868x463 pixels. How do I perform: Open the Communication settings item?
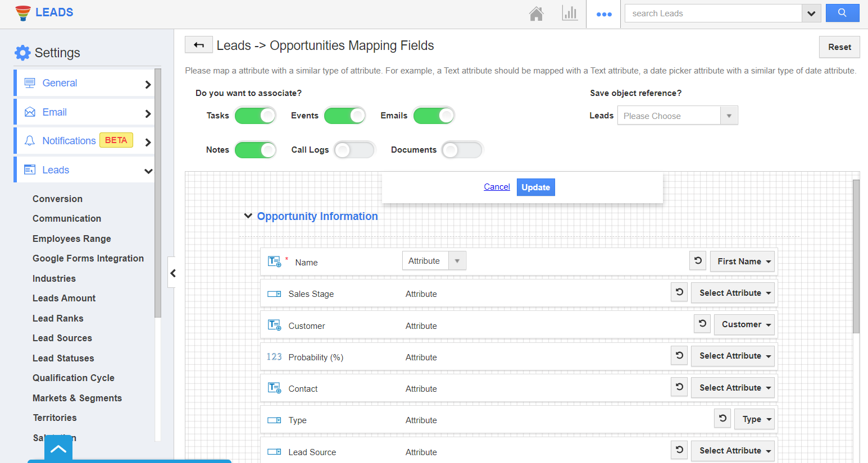tap(67, 218)
